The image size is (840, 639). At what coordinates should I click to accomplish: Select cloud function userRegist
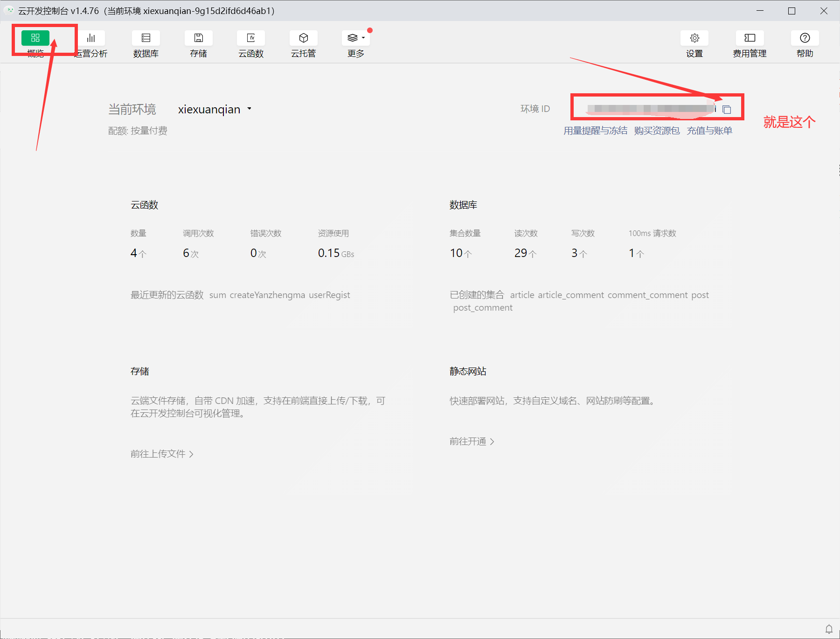pos(329,295)
